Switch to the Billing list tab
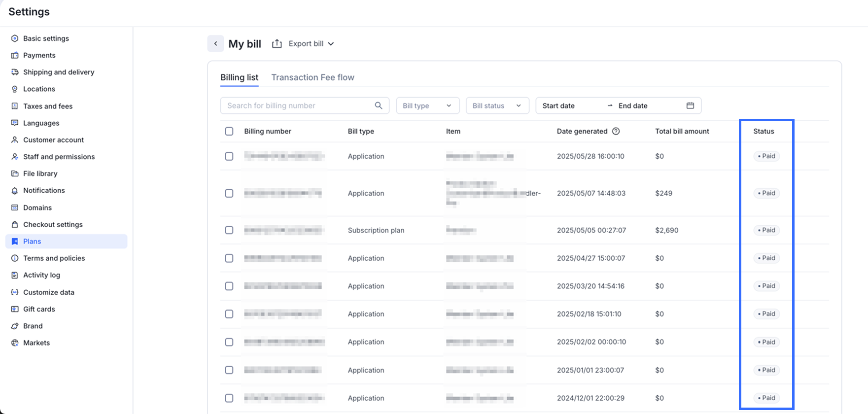 (x=240, y=77)
